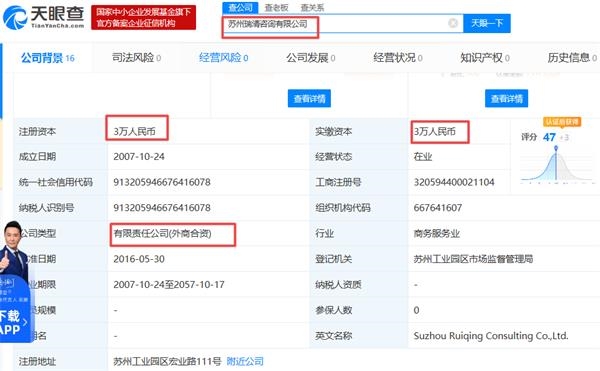Click the red official credit agency badge
Image resolution: width=600 pixels, height=371 pixels.
143,17
